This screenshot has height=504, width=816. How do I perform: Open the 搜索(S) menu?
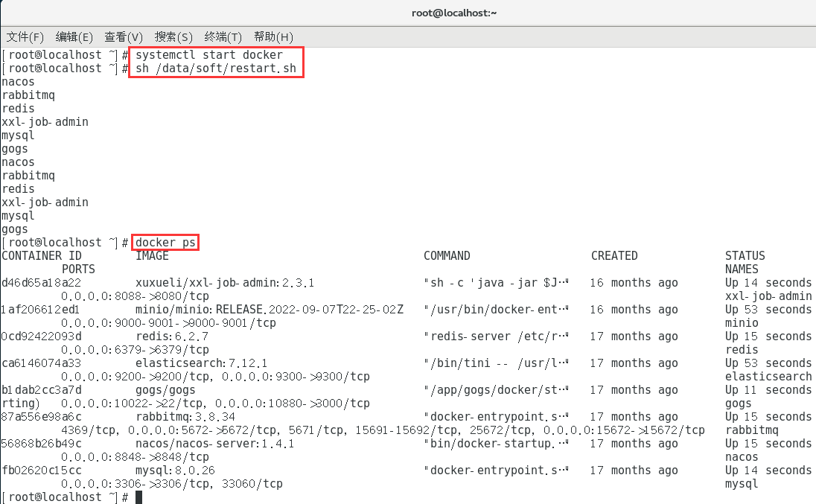[173, 37]
